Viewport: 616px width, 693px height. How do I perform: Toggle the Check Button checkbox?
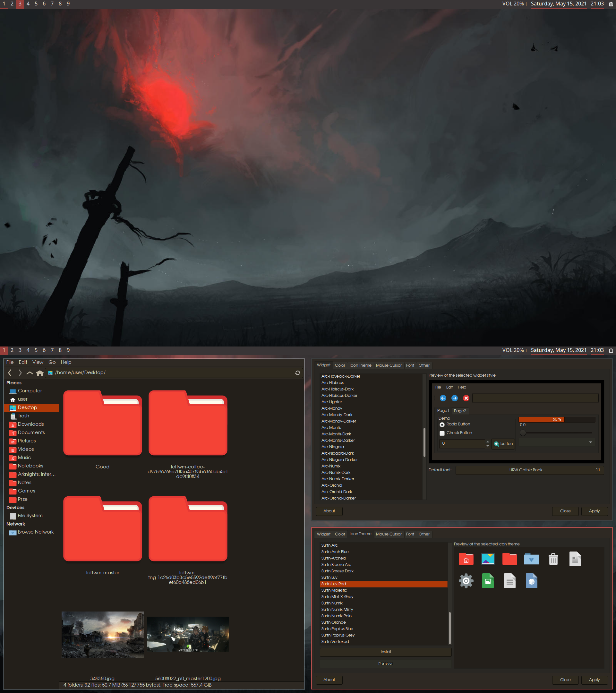click(x=442, y=433)
